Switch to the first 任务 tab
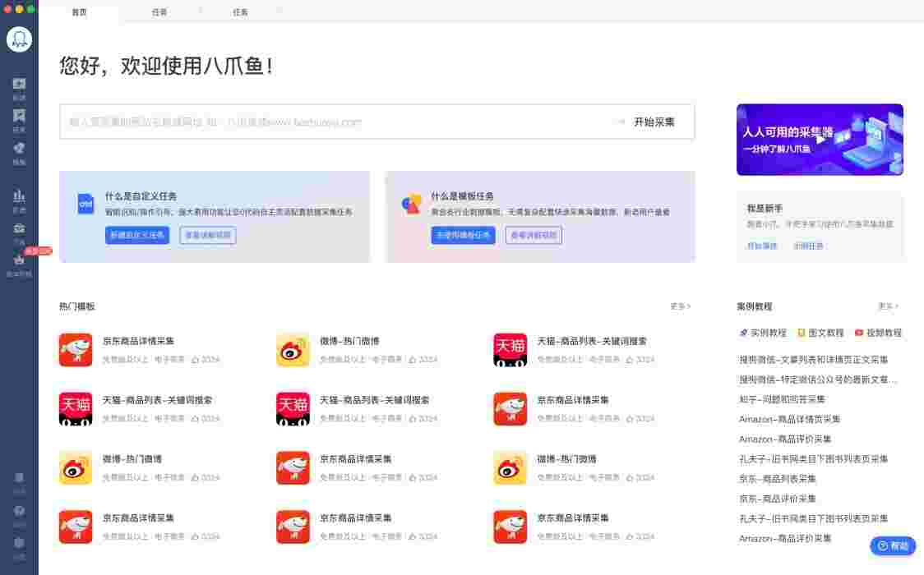The height and width of the screenshot is (575, 924). 159,12
